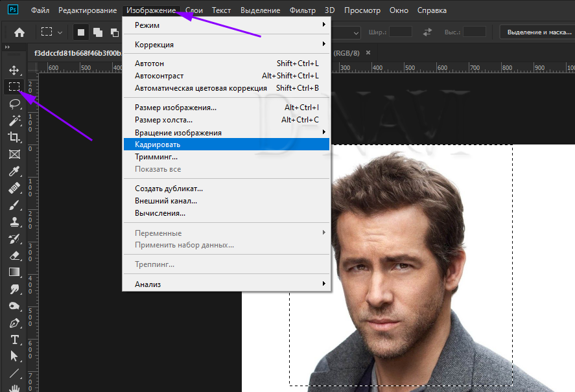Screen dimensions: 575x392
Task: Click the Выделение и маска... button
Action: click(538, 32)
